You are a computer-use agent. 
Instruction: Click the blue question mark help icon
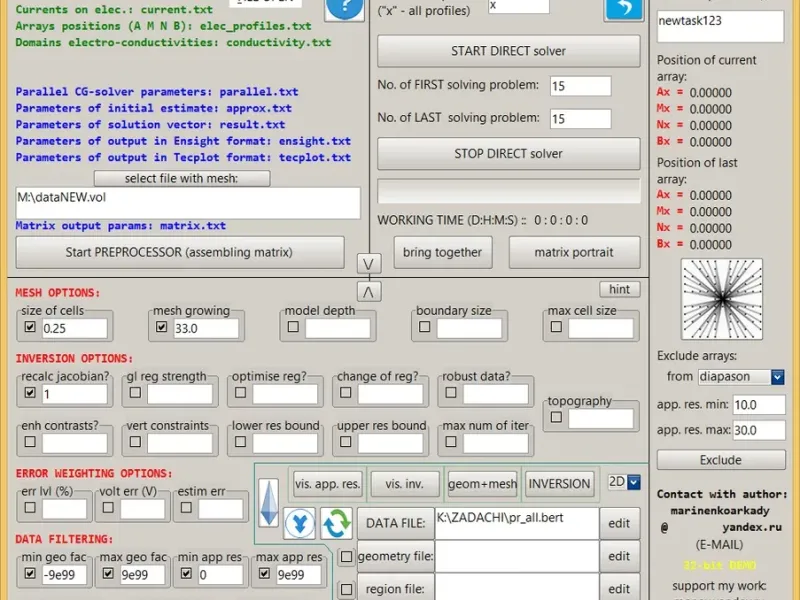[344, 10]
